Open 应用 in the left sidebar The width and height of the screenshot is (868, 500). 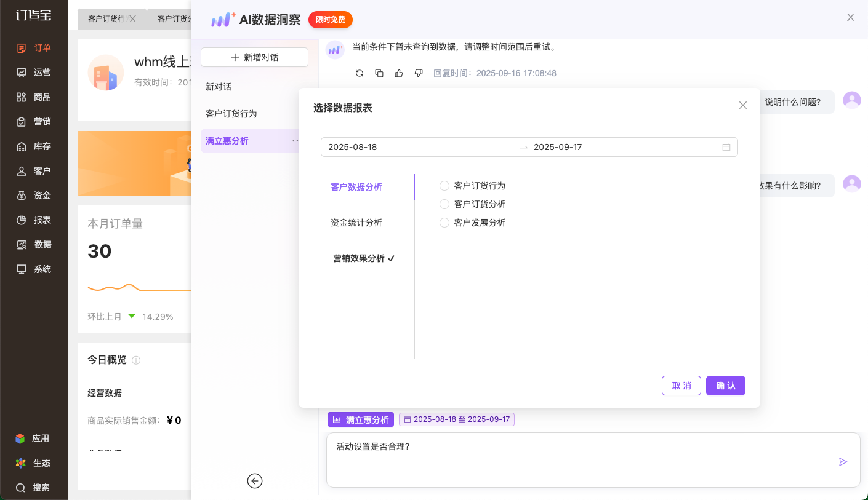(x=33, y=438)
